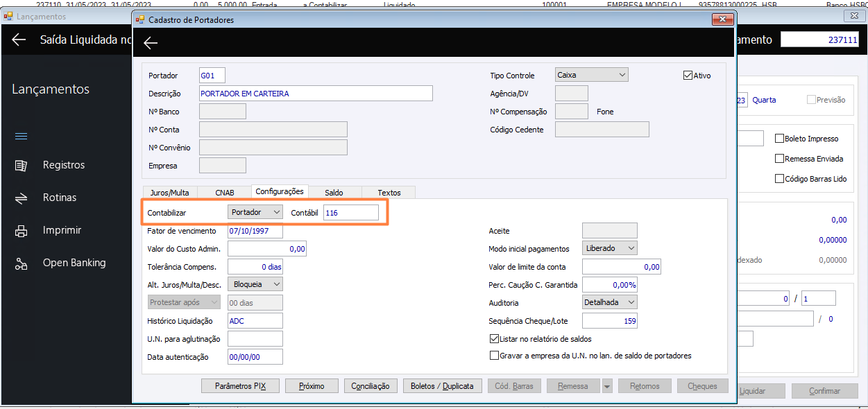Check Código Barras Lido option
Screen dimensions: 868x409
(x=779, y=179)
